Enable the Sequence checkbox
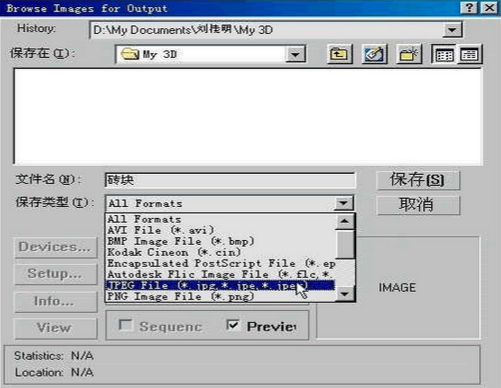The image size is (501, 388). point(126,324)
